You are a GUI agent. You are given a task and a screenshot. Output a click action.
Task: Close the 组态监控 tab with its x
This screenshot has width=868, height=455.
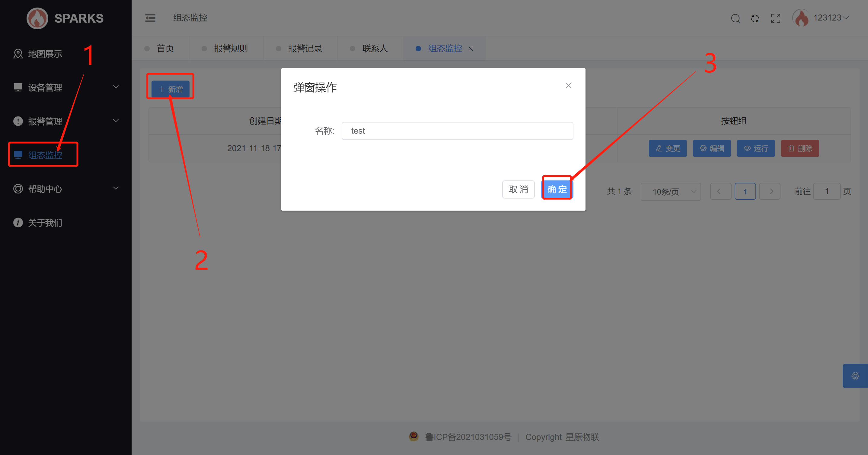coord(471,49)
